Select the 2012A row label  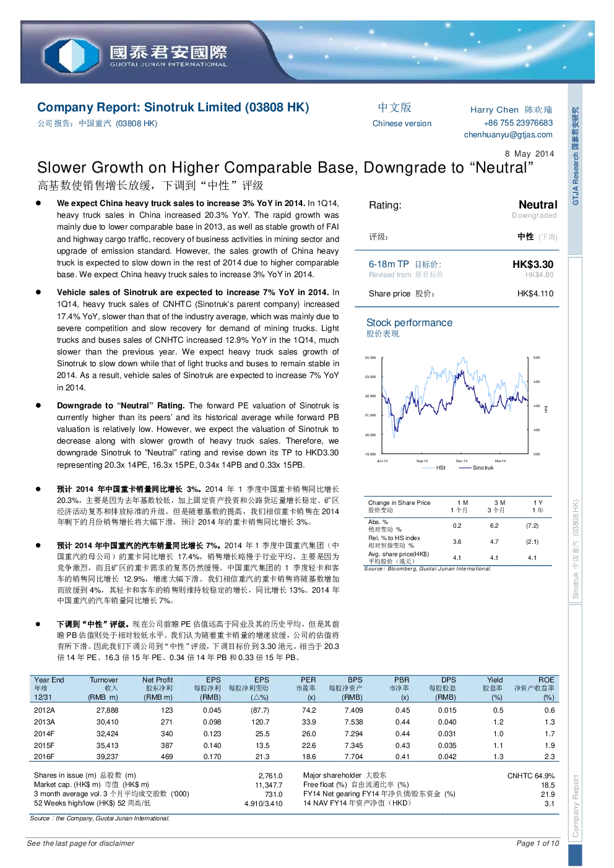[x=44, y=710]
